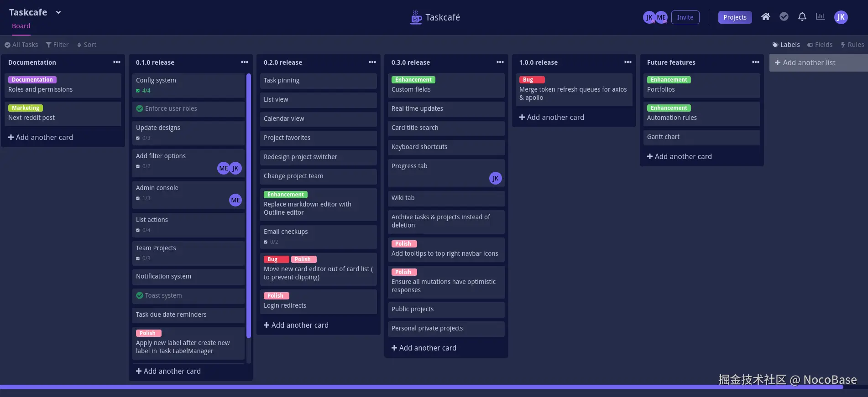This screenshot has height=397, width=868.
Task: Open notifications bell icon
Action: pyautogui.click(x=802, y=17)
